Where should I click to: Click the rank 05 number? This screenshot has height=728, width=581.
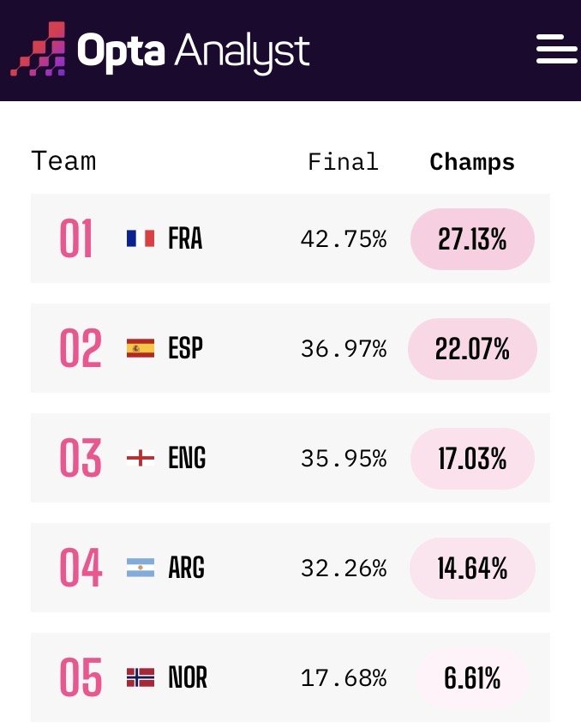(81, 677)
